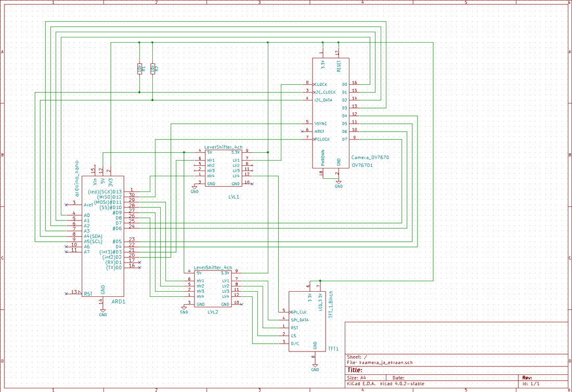The height and width of the screenshot is (392, 572).
Task: Click the camera D4 pin label
Action: click(345, 116)
